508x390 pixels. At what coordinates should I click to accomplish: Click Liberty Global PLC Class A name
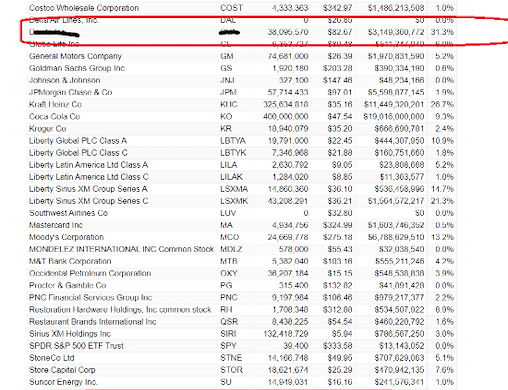click(x=78, y=140)
